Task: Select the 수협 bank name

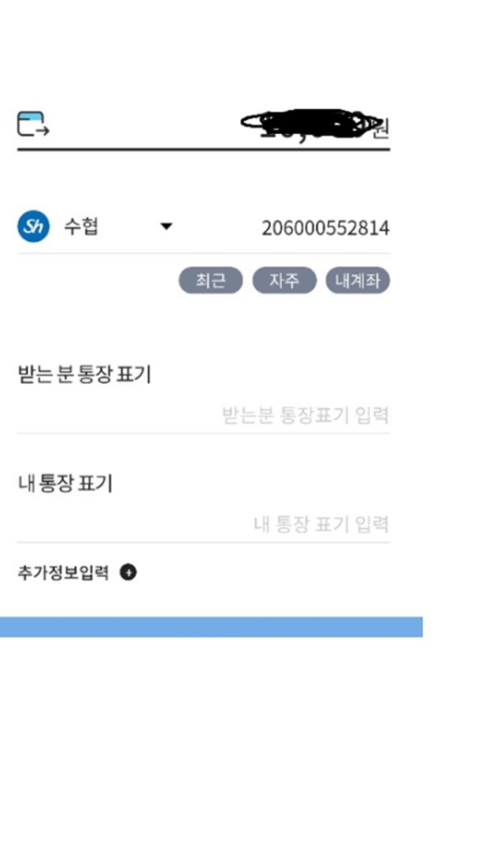Action: [81, 226]
